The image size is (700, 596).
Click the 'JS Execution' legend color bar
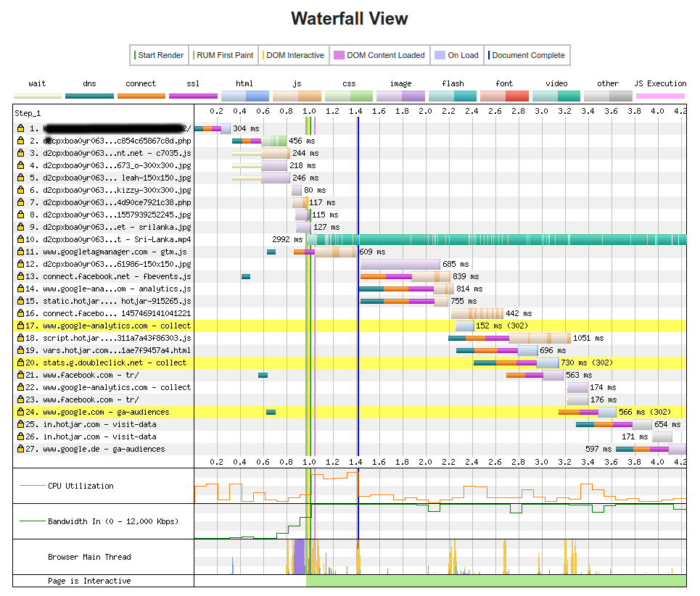660,96
